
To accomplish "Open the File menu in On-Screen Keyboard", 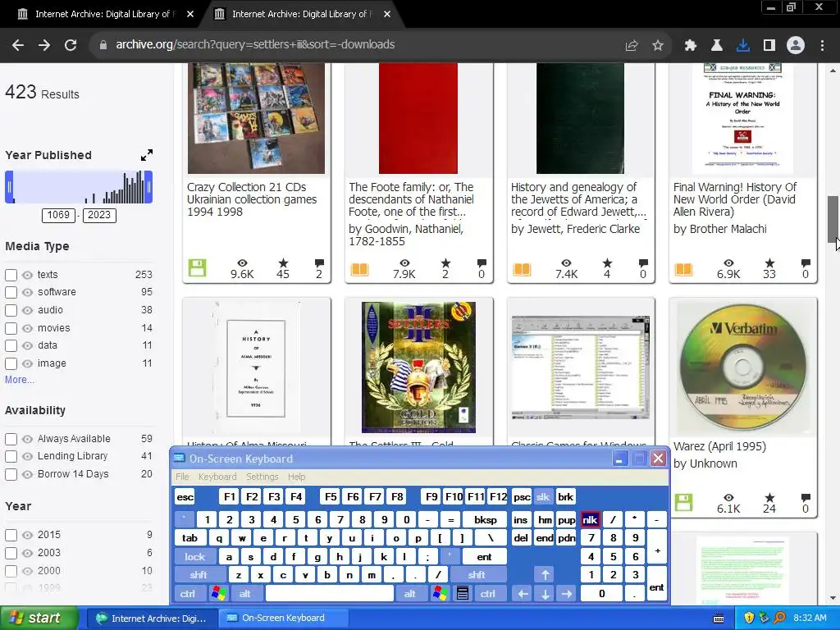I will point(182,477).
